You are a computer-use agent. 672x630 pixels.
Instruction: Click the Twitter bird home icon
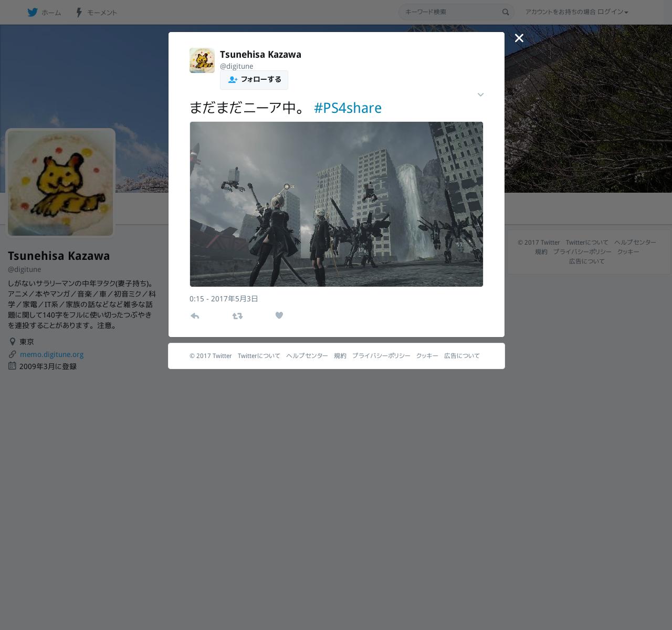point(33,12)
